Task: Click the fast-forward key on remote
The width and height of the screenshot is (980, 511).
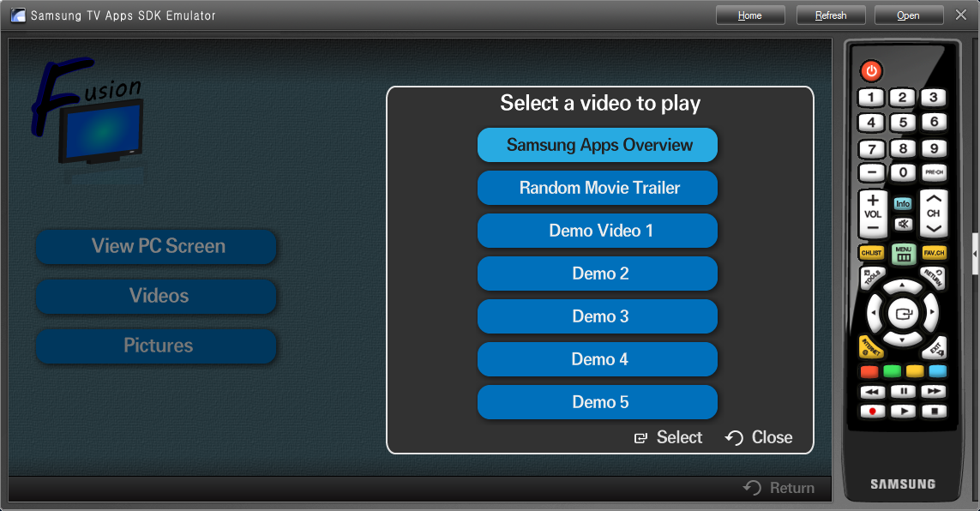Action: tap(934, 392)
